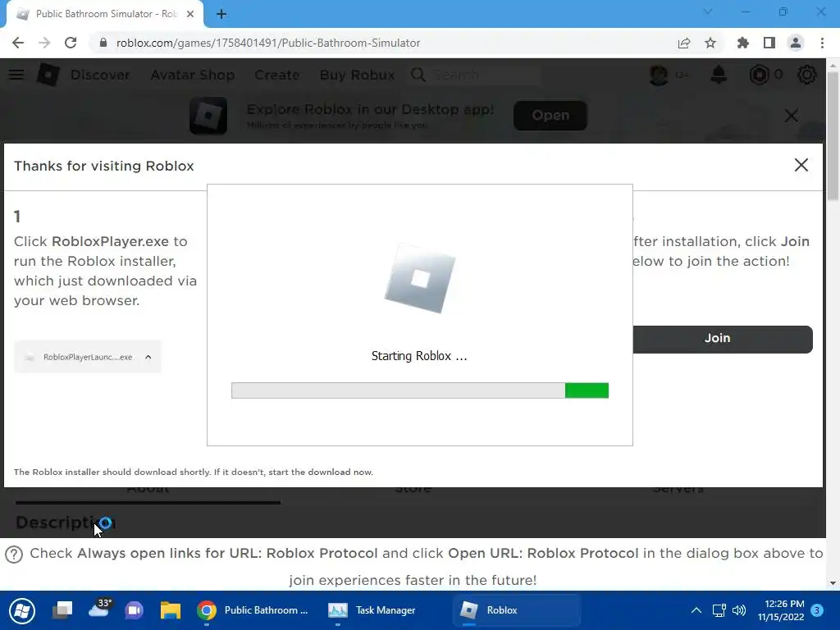Open the chat camera app in taskbar
The image size is (840, 630).
click(x=134, y=610)
